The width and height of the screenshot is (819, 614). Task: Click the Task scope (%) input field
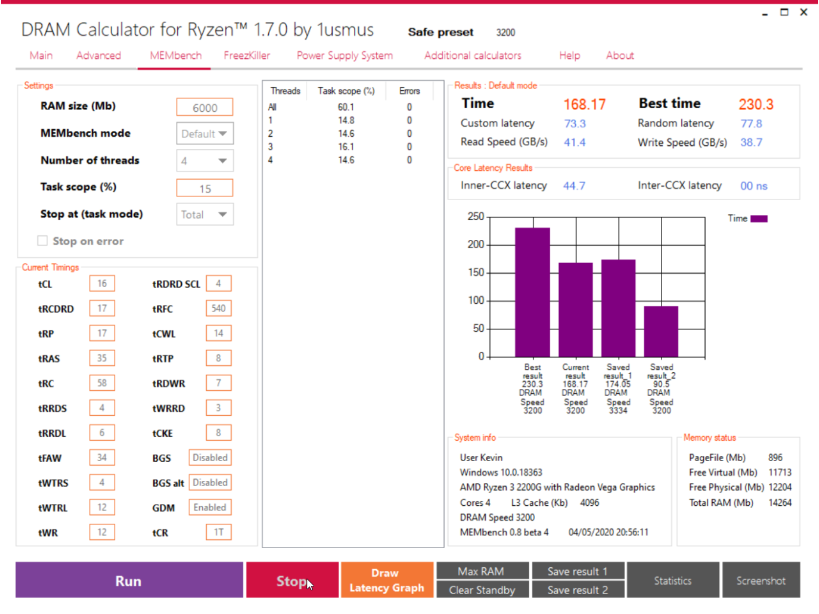click(x=205, y=188)
